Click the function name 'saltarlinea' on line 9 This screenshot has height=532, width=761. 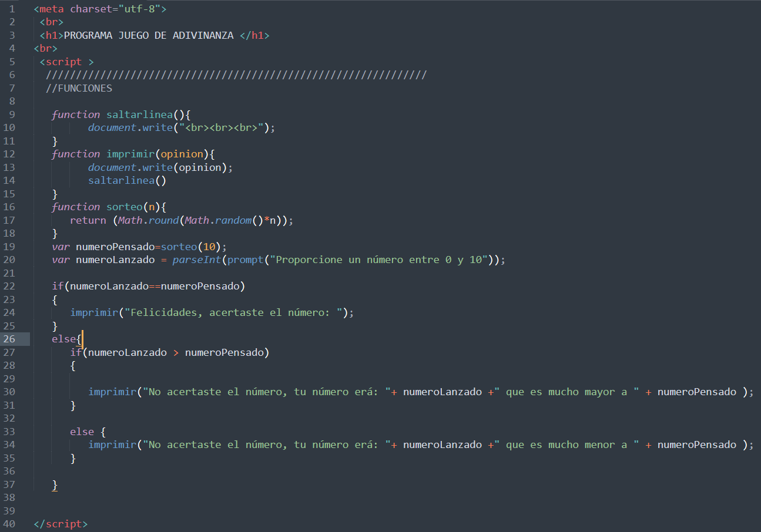(x=139, y=115)
